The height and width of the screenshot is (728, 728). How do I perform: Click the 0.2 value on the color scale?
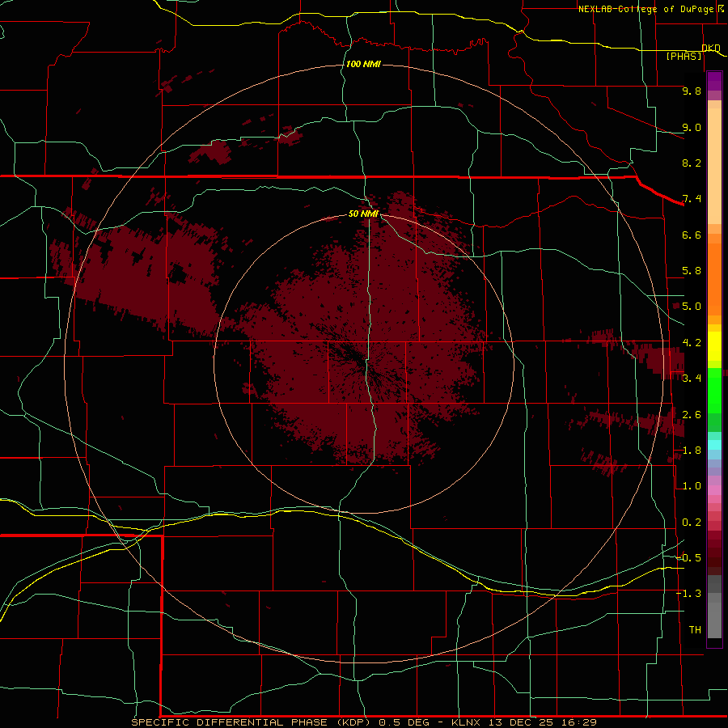[692, 523]
